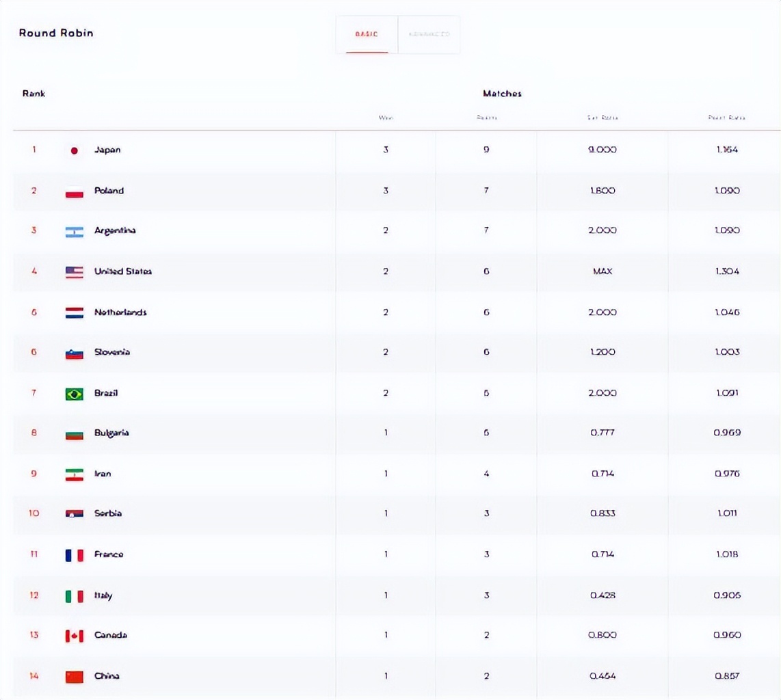Sort by the Points column header
This screenshot has width=781, height=700.
coord(486,118)
